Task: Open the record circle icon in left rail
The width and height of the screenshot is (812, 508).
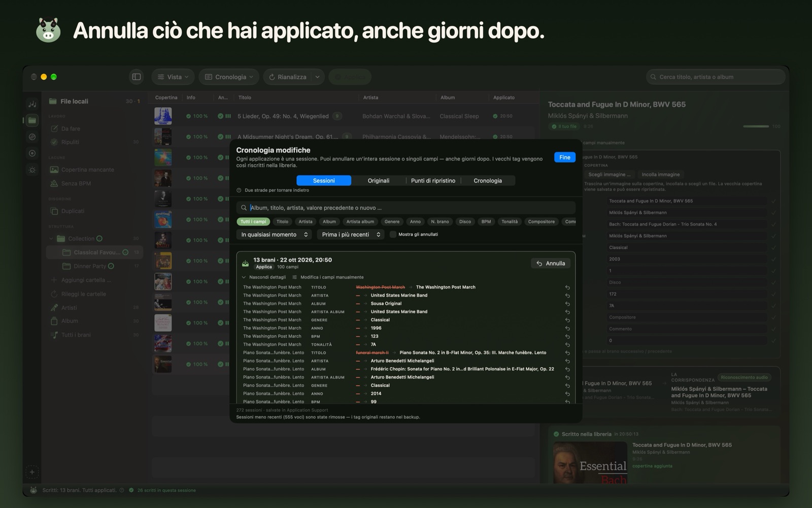Action: pos(32,153)
